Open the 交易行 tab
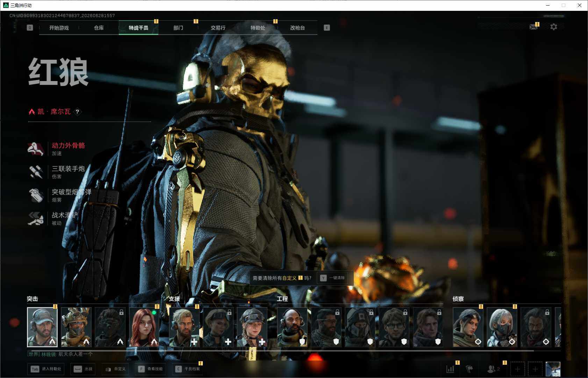The image size is (588, 378). [218, 28]
